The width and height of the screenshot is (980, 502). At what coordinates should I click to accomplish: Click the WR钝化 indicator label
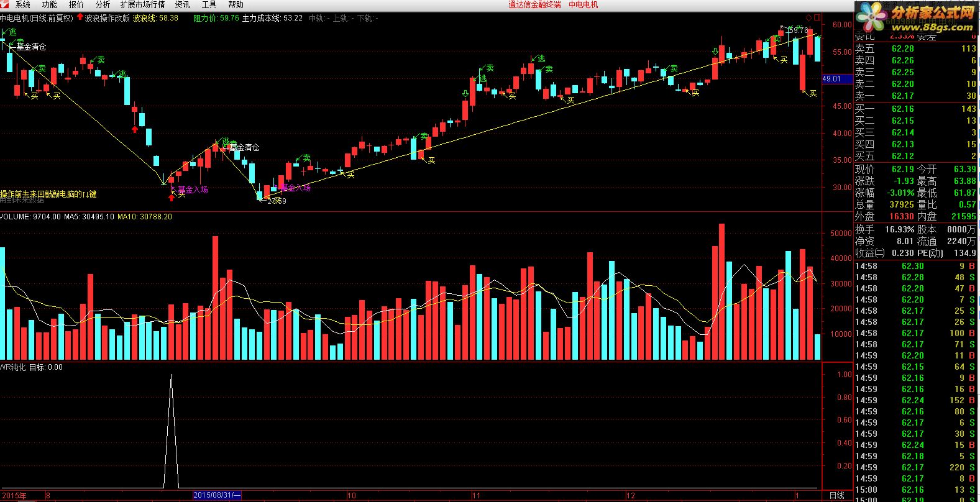13,367
